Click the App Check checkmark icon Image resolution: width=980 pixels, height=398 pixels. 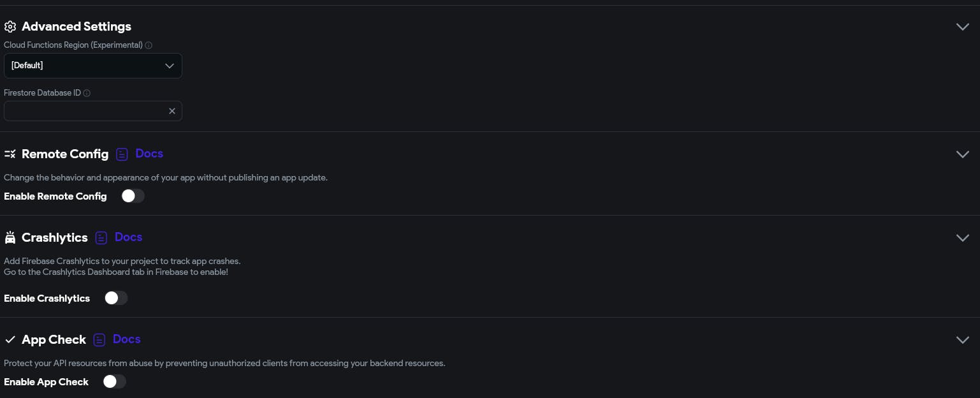10,340
